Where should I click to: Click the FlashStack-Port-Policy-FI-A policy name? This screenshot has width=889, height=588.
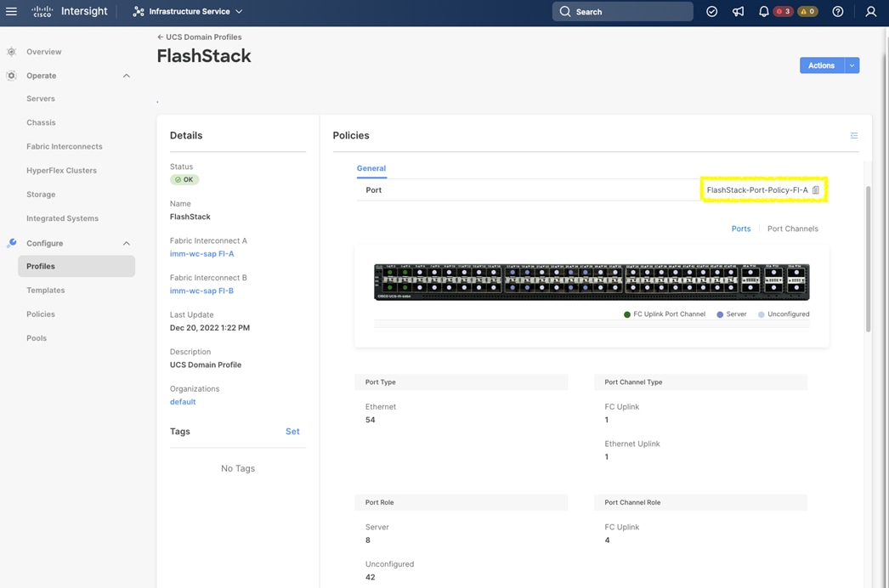point(757,190)
